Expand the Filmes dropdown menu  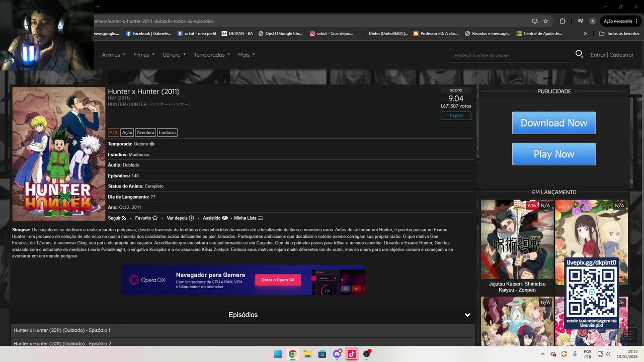pyautogui.click(x=144, y=54)
